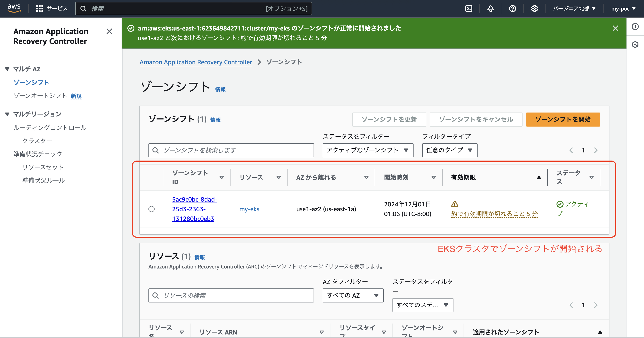Go to previous page in zonal shift table
Screen dimensions: 644x338
571,150
